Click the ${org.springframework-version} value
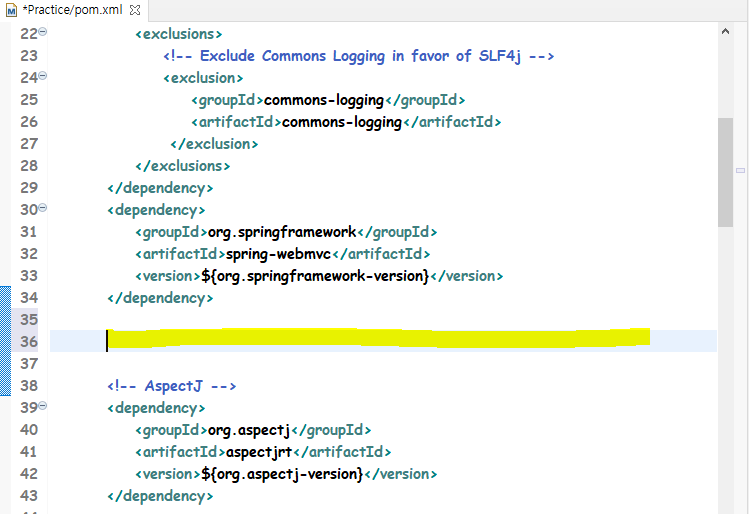Image resolution: width=749 pixels, height=514 pixels. [315, 276]
